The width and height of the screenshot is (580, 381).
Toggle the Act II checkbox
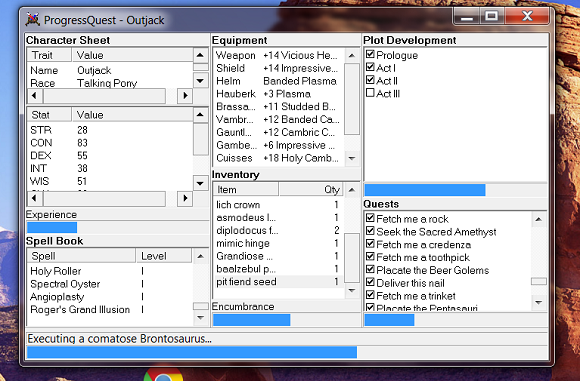[370, 80]
